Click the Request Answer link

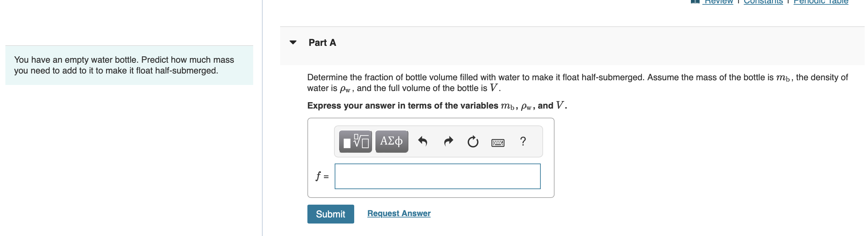pos(399,213)
